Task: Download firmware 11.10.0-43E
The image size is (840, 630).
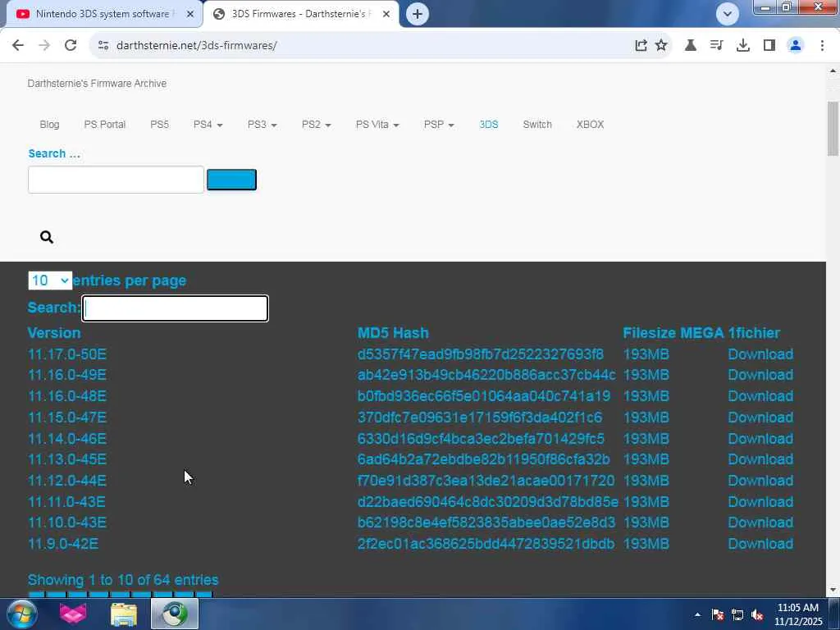Action: (760, 523)
